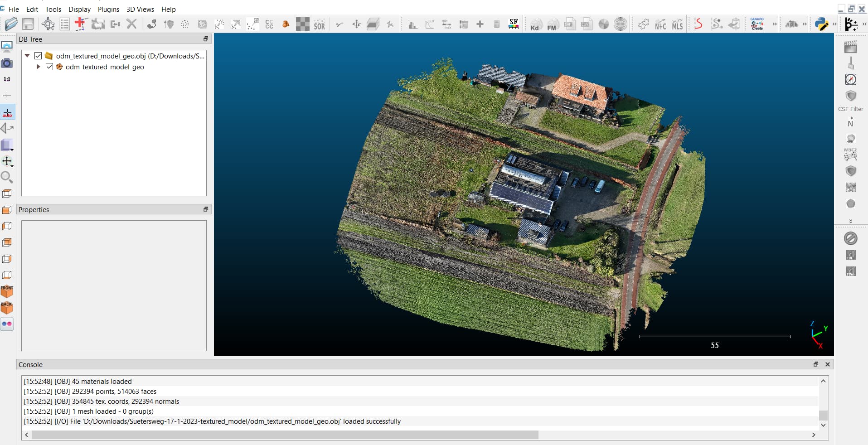Click the Python plugin icon

pos(821,24)
